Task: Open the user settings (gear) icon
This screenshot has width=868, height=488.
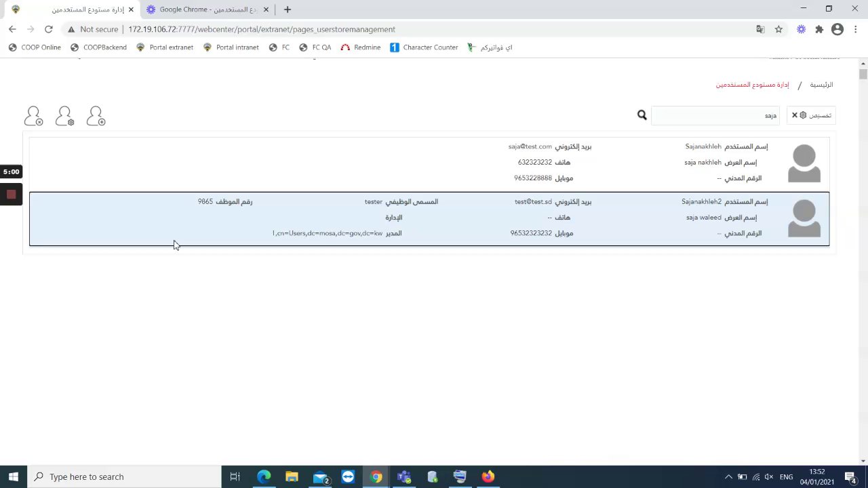Action: click(64, 116)
